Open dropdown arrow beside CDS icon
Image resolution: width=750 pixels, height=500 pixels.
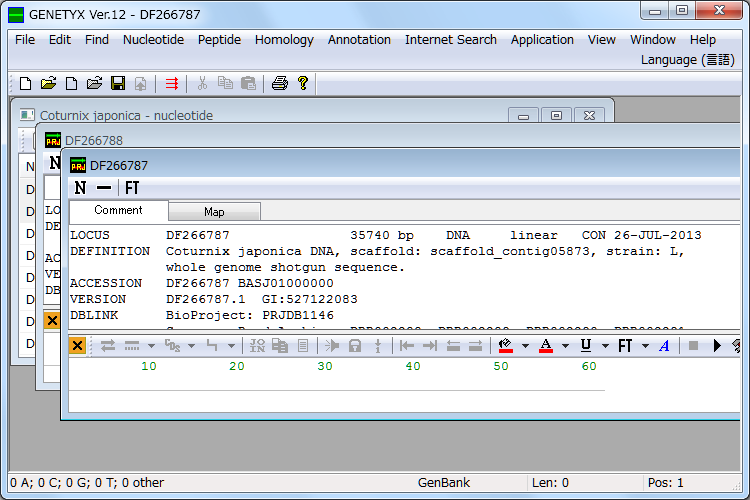[191, 346]
